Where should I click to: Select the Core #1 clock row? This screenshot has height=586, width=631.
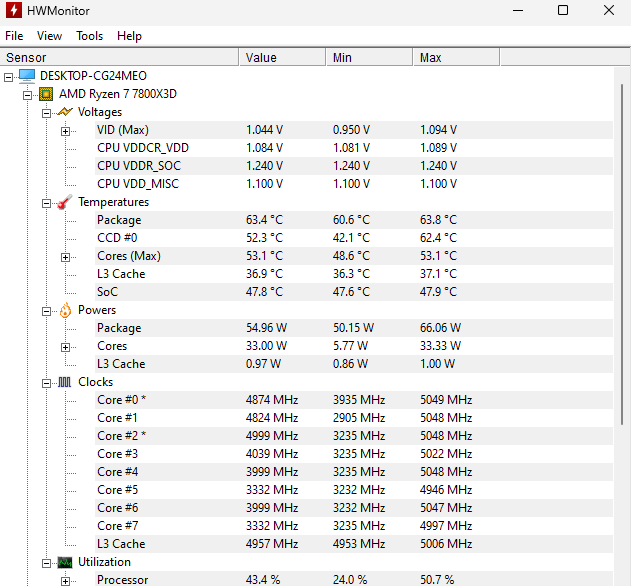354,418
